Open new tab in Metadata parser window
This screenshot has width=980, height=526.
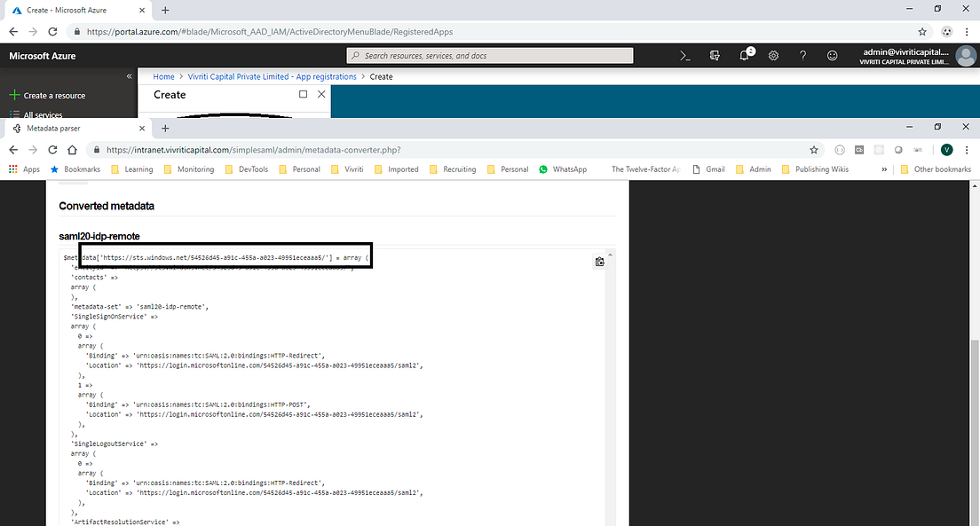[165, 128]
